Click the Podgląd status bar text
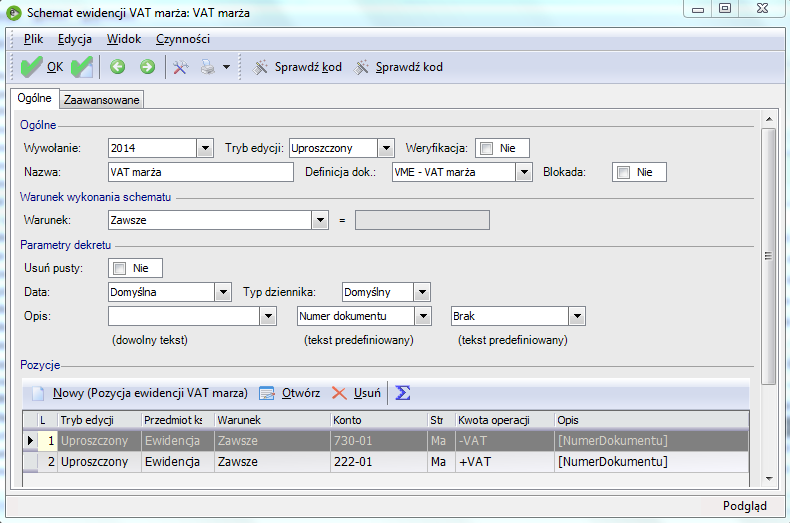This screenshot has width=790, height=523. pos(745,506)
